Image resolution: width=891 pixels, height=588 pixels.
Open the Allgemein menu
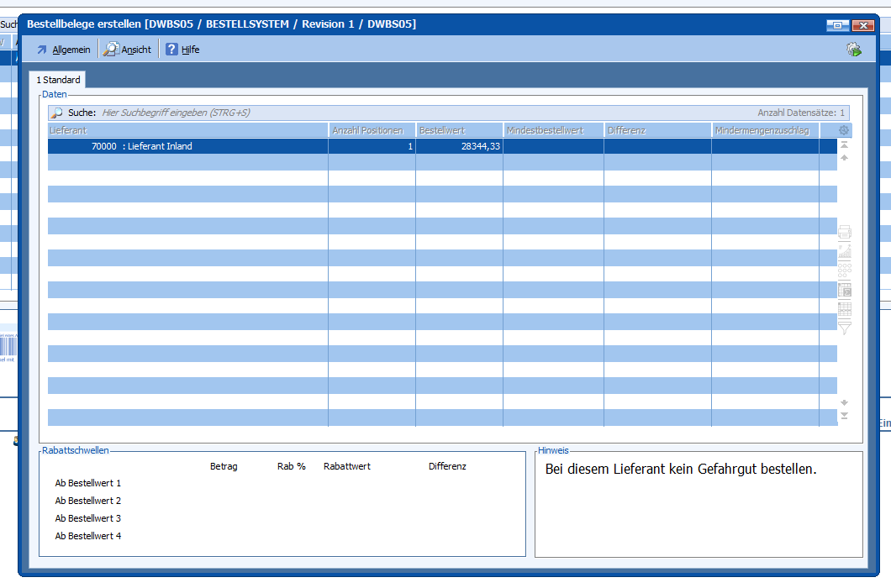(63, 50)
